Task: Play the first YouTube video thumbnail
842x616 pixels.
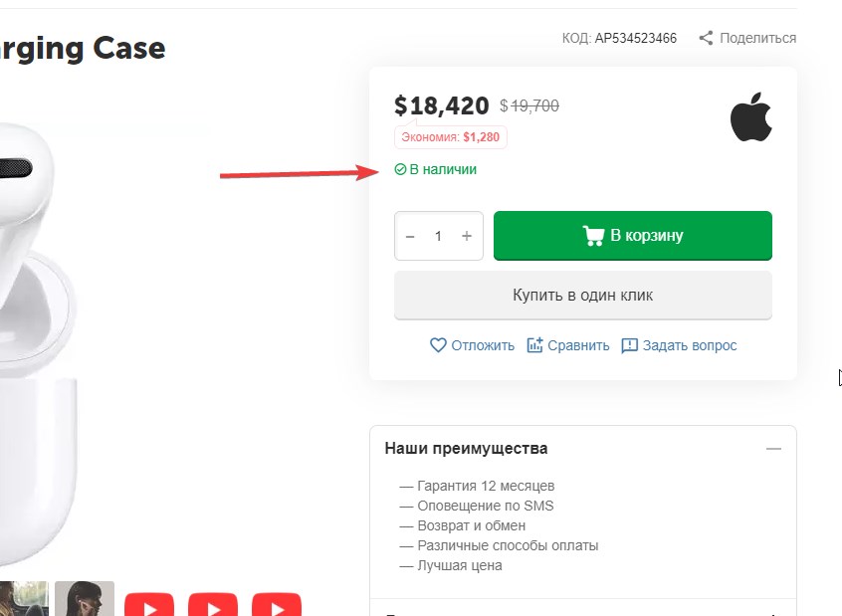Action: pyautogui.click(x=149, y=605)
